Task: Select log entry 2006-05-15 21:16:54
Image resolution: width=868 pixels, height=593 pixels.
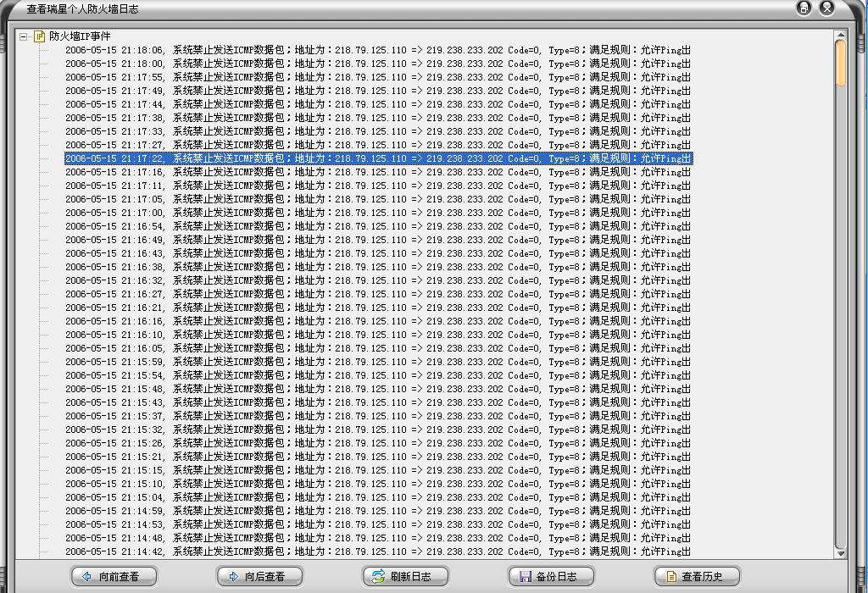Action: pyautogui.click(x=379, y=226)
